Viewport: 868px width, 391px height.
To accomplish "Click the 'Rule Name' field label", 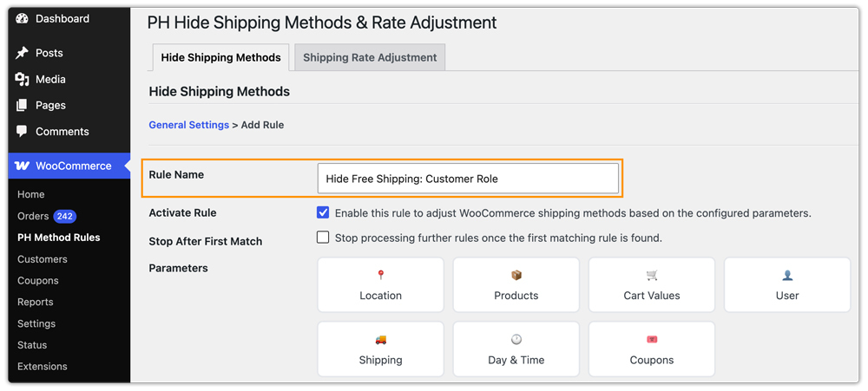I will tap(176, 175).
